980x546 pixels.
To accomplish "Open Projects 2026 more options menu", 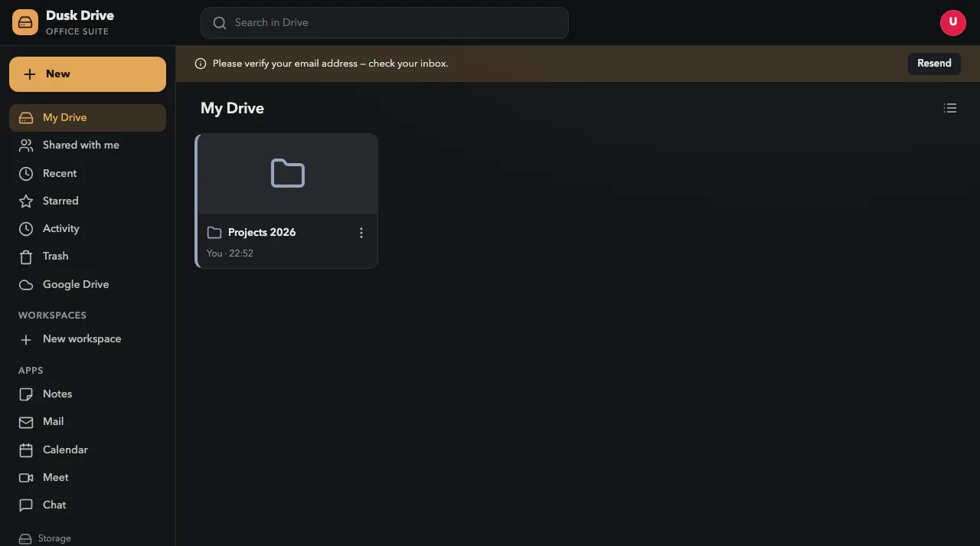I will pos(361,233).
